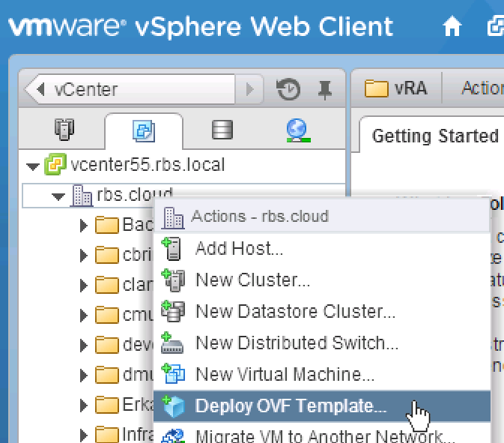The height and width of the screenshot is (443, 504).
Task: Select the dmu folder icon
Action: tap(106, 374)
